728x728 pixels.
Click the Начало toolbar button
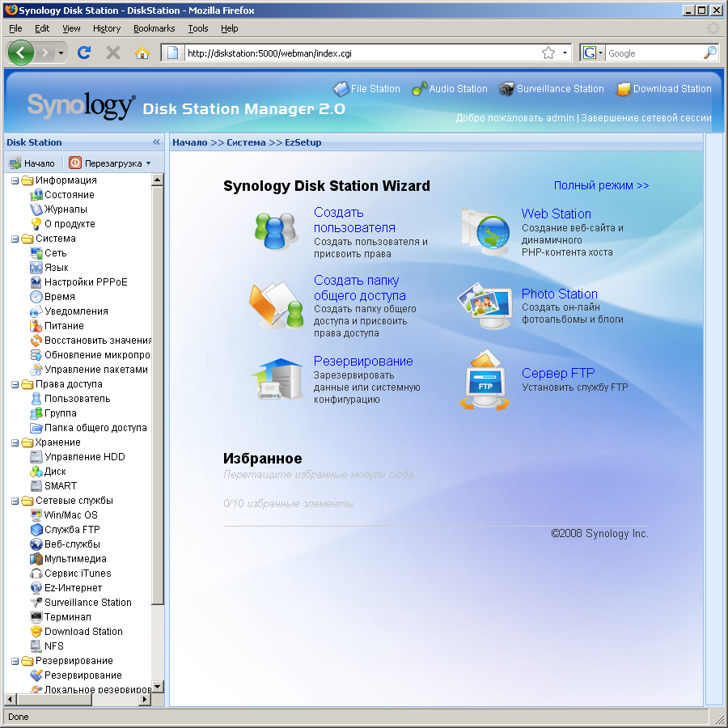coord(32,163)
